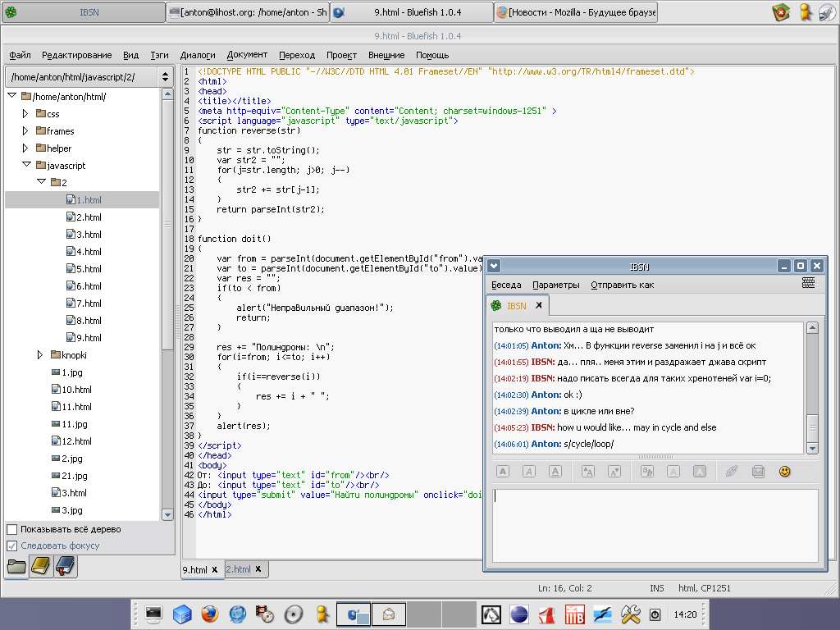Viewport: 840px width, 630px height.
Task: Insert a link in chat message
Action: 732,472
